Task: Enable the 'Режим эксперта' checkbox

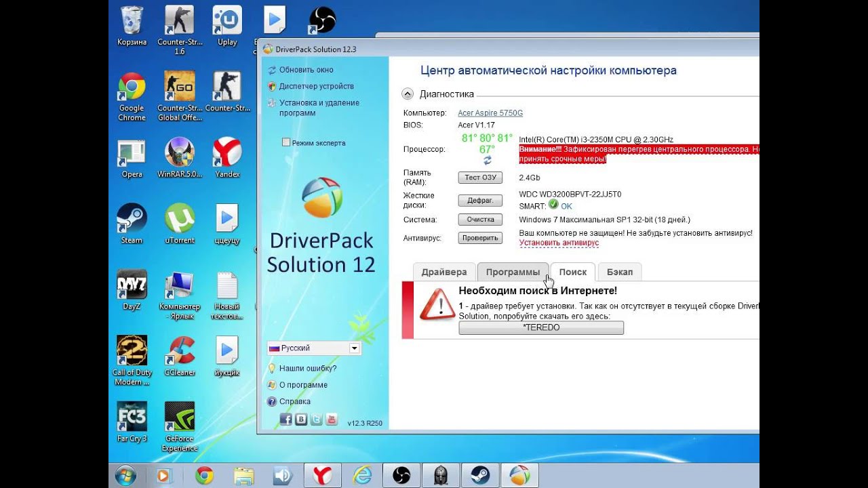Action: (x=286, y=142)
